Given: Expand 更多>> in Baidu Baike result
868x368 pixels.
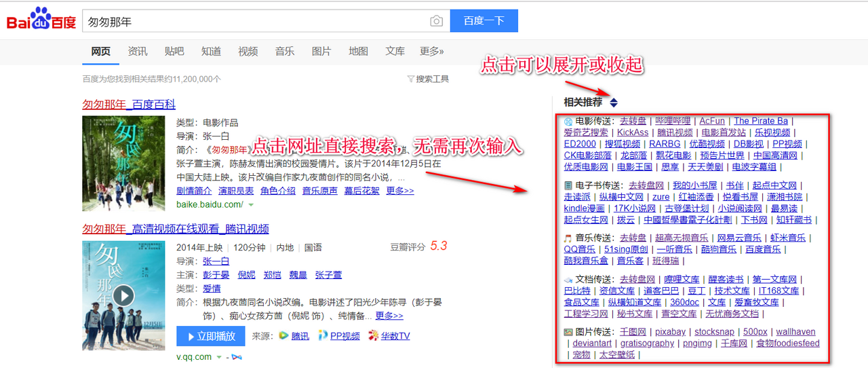Looking at the screenshot, I should tap(400, 191).
